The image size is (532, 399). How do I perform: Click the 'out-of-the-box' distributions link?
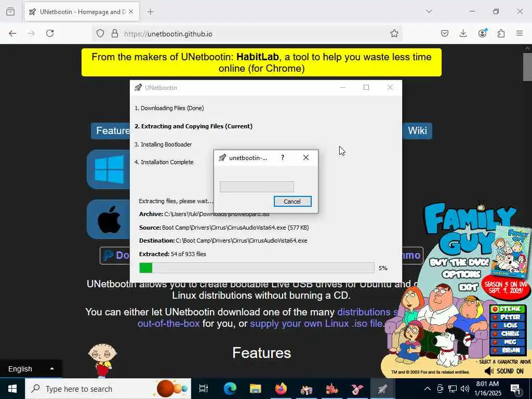pos(168,323)
